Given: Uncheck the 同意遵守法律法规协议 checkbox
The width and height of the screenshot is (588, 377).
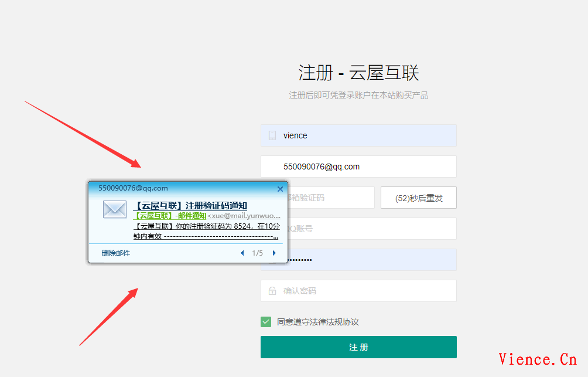Looking at the screenshot, I should (x=266, y=322).
